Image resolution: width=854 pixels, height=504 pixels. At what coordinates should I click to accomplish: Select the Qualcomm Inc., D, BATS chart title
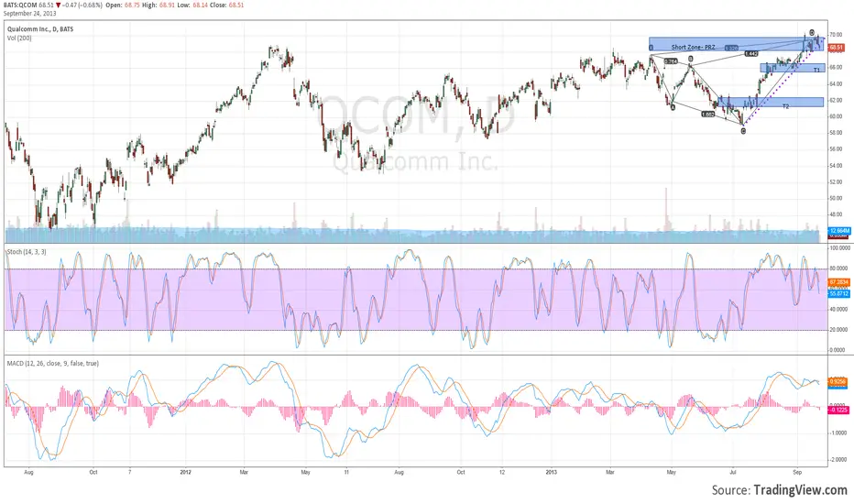tap(40, 29)
